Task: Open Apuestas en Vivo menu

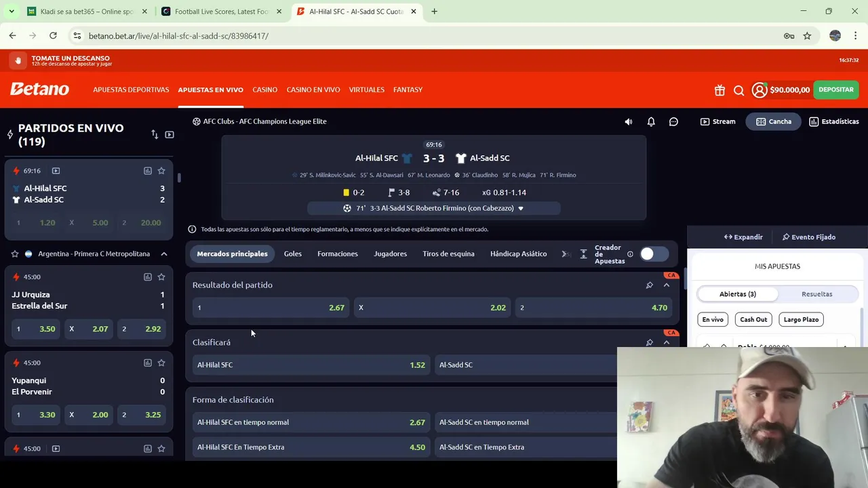Action: coord(210,89)
